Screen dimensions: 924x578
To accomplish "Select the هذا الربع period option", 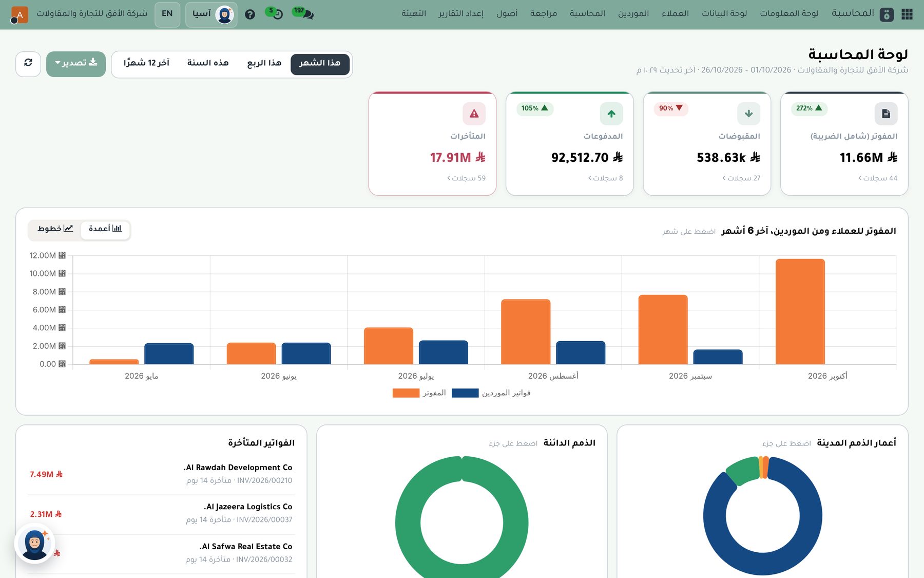I will 264,63.
